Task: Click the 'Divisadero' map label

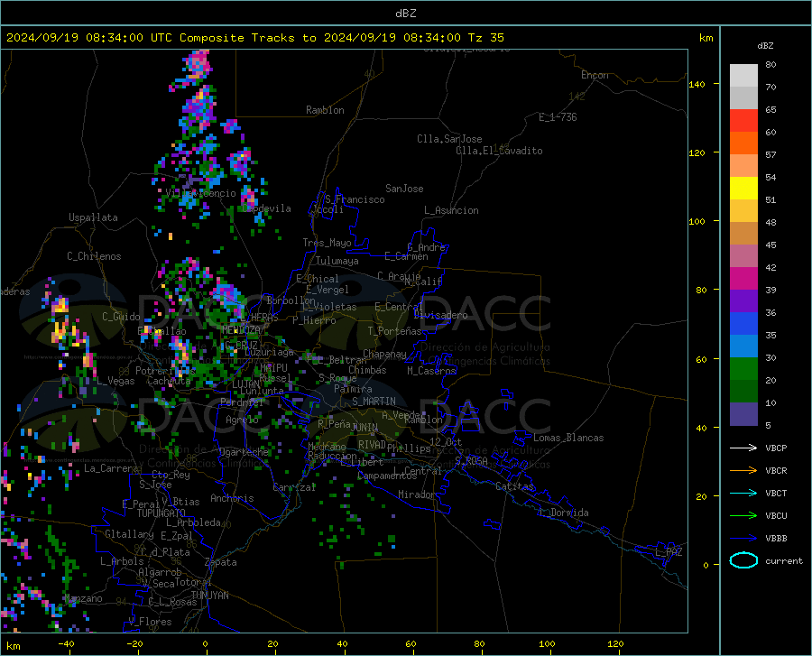Action: click(x=440, y=315)
